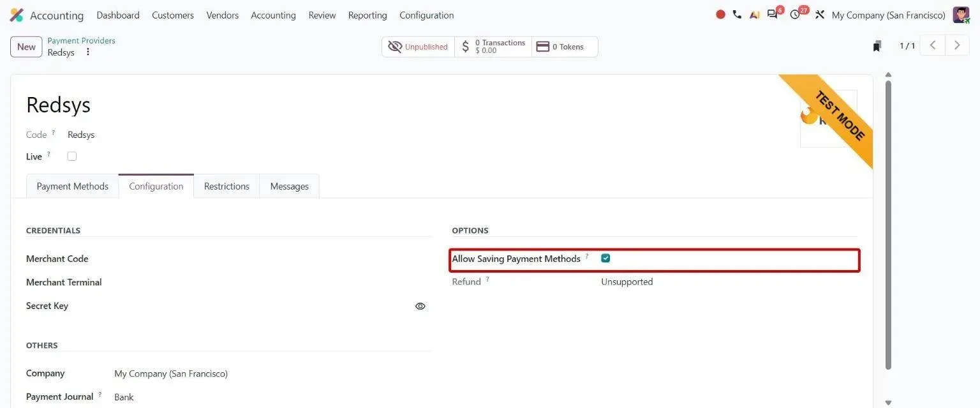Open the Redsys actions kebab menu
The height and width of the screenshot is (408, 980).
click(88, 52)
